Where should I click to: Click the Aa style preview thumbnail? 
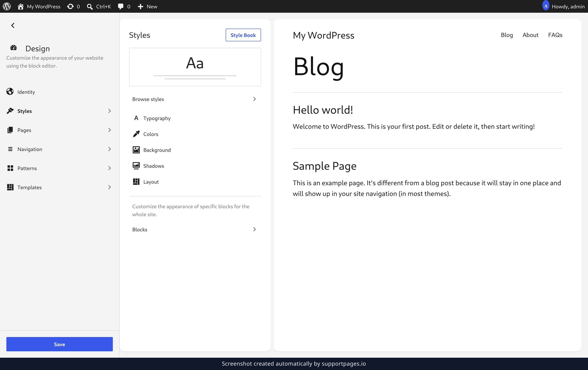click(x=195, y=67)
